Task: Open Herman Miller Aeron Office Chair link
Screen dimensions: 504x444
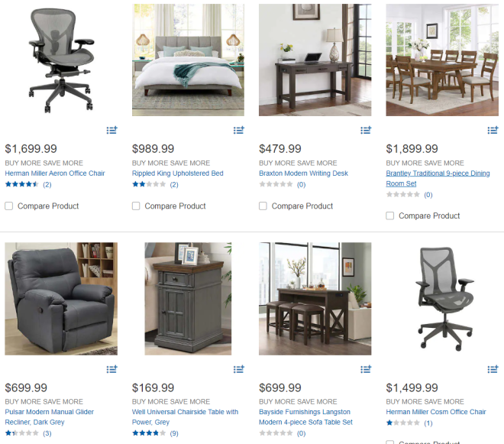Action: [x=55, y=173]
